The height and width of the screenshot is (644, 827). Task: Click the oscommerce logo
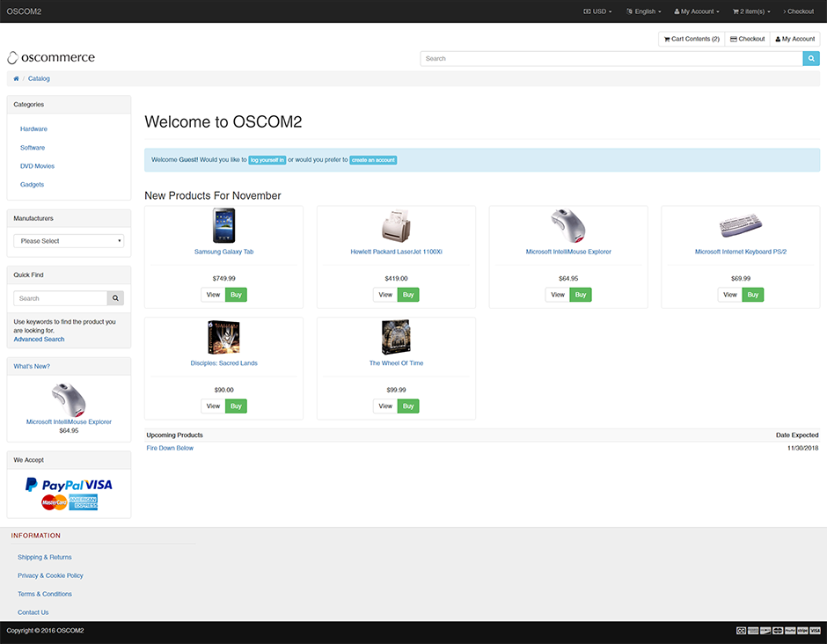tap(51, 57)
